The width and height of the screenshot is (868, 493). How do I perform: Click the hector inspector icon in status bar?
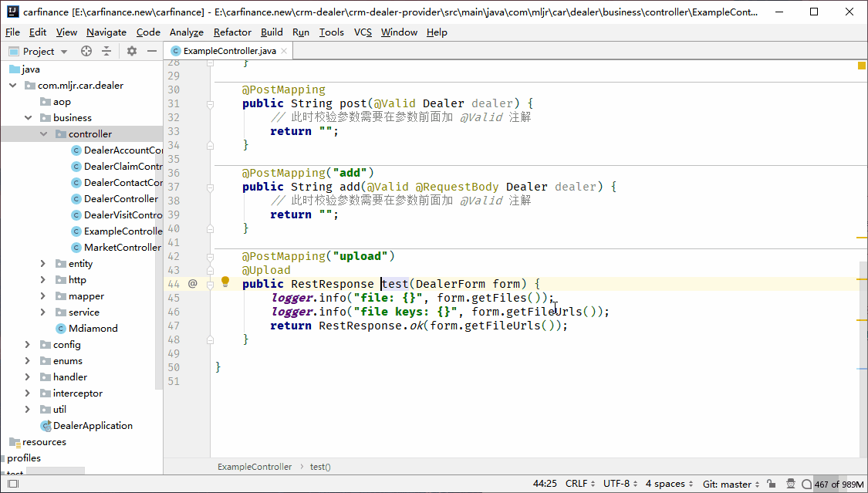click(792, 484)
